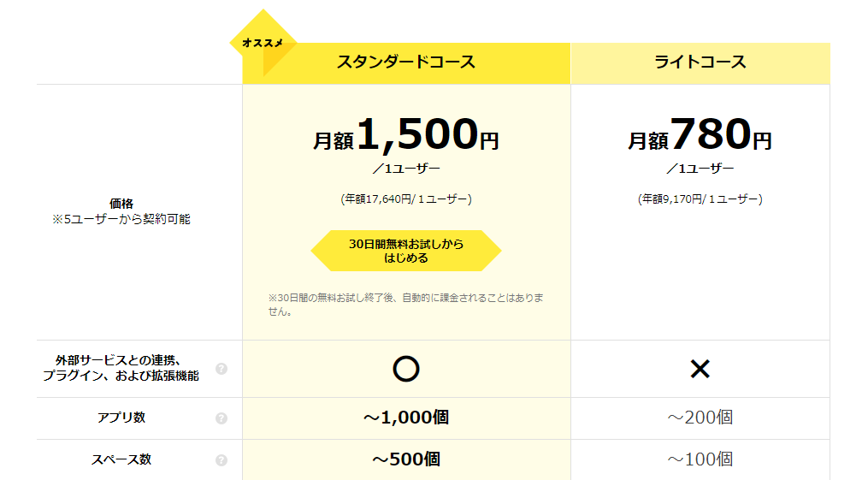
Task: Show help tooltip for スペース数
Action: tap(221, 460)
